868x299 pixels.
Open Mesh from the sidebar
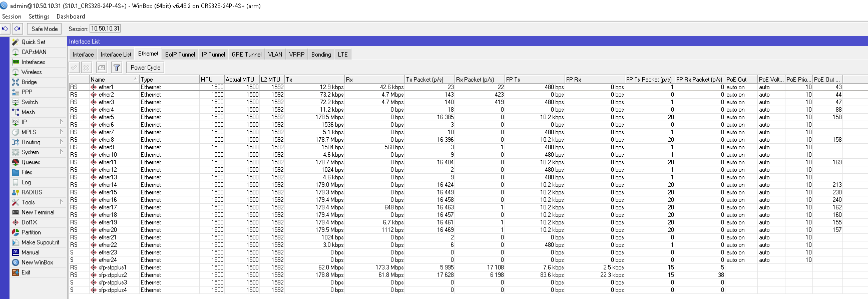28,112
